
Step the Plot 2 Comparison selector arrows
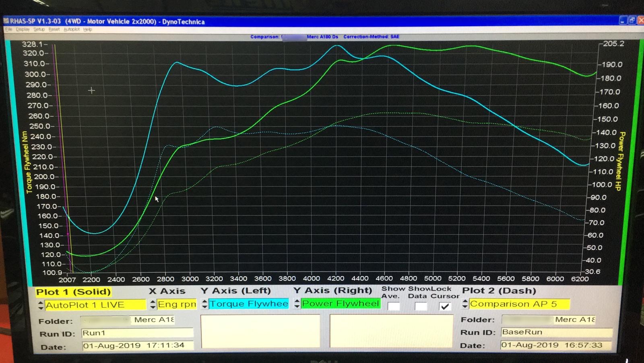click(465, 304)
